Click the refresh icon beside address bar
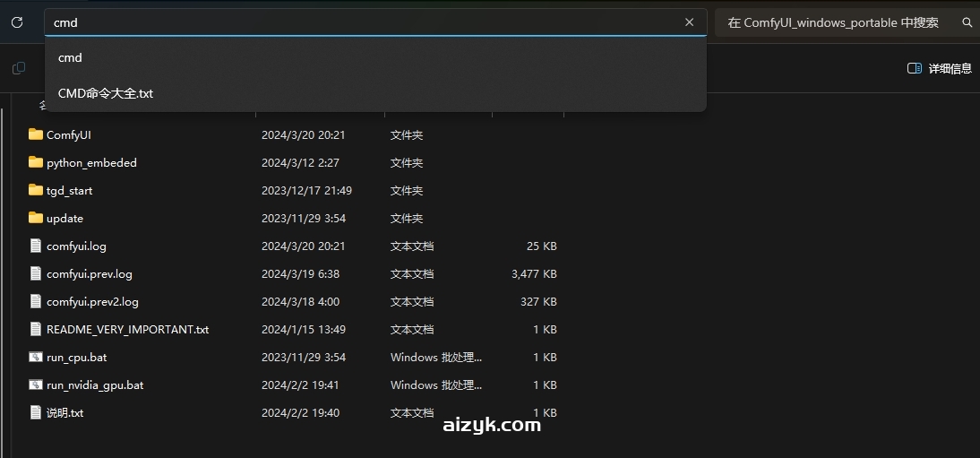The height and width of the screenshot is (458, 980). pos(17,22)
